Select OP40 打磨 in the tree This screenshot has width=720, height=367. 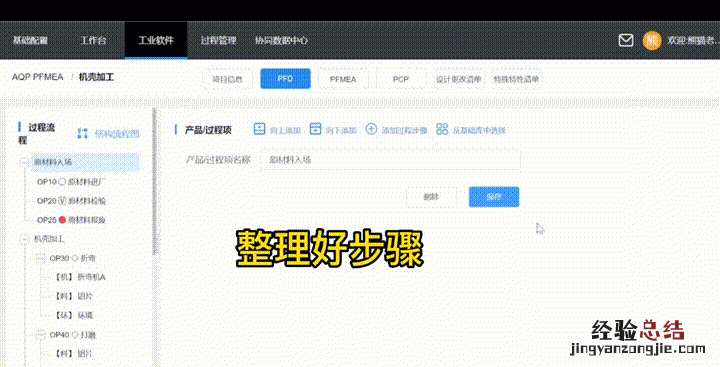coord(73,335)
